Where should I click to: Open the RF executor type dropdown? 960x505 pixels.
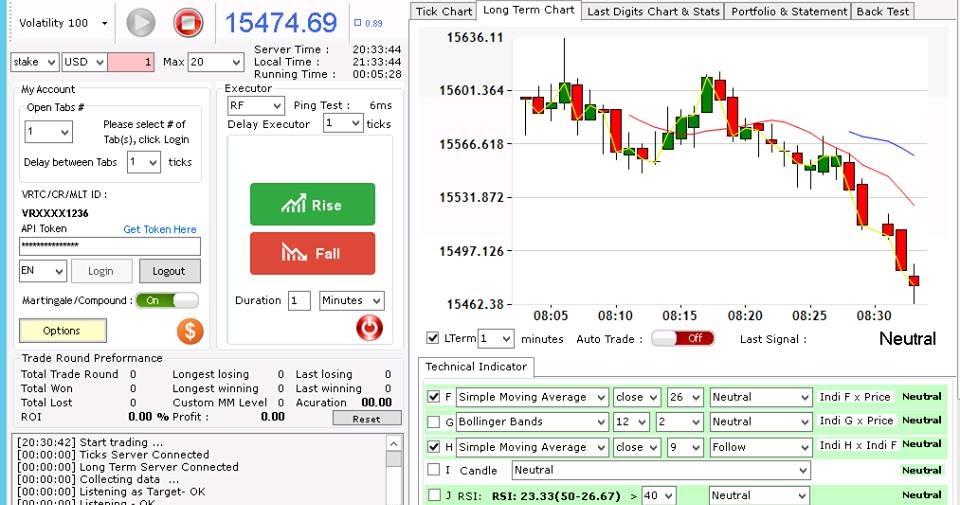(255, 106)
